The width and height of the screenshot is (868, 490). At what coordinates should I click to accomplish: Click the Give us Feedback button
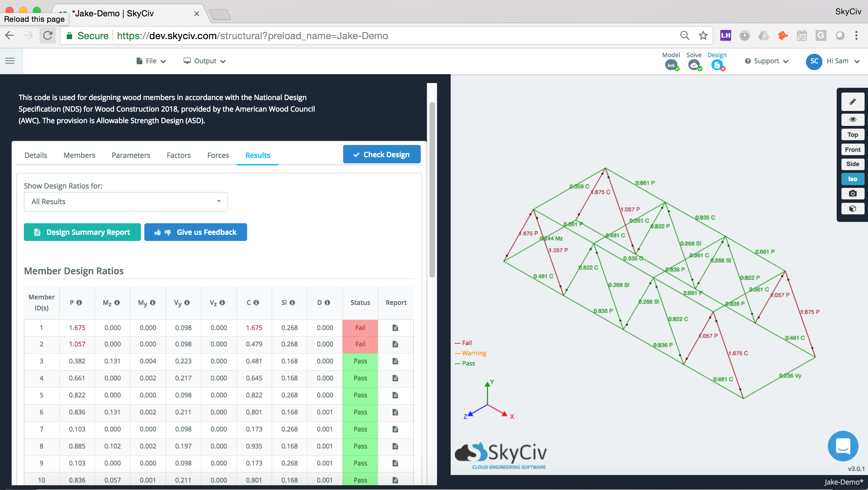pos(195,232)
